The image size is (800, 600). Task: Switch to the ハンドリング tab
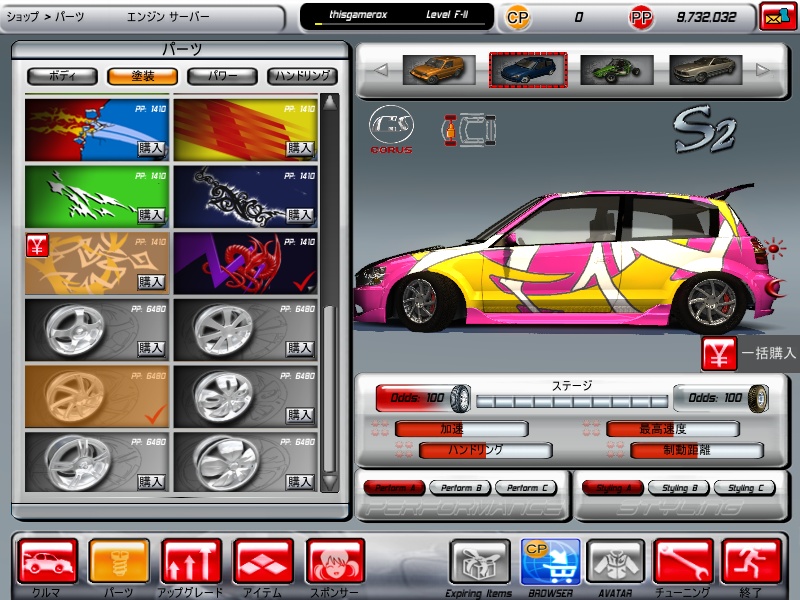302,75
